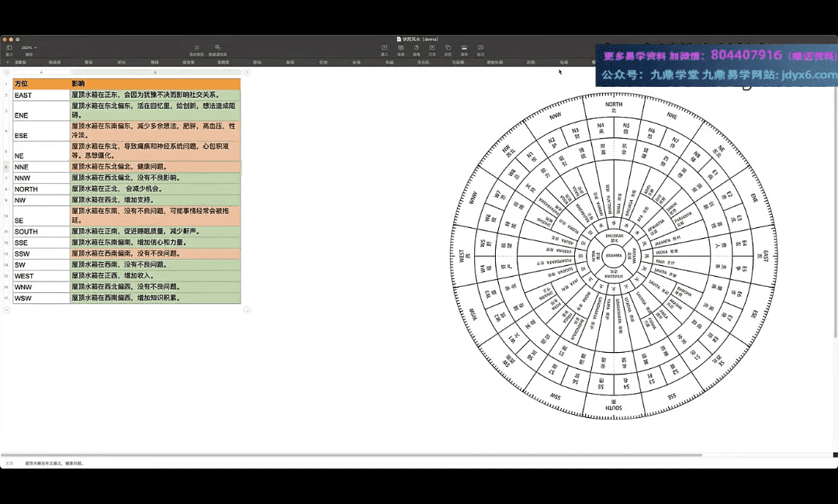Click the Text (文本) toolbar icon
The image size is (838, 504).
coord(432,48)
